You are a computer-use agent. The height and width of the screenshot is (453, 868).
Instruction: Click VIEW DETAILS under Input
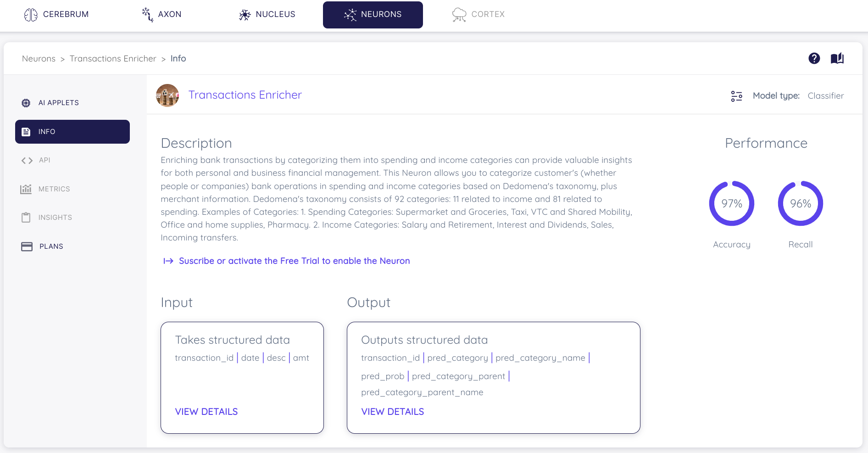click(x=206, y=412)
